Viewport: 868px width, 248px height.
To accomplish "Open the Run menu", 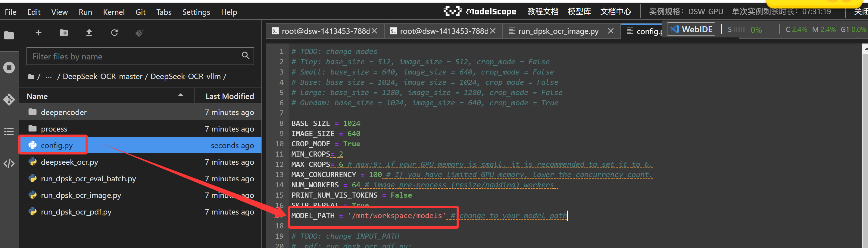I will pyautogui.click(x=85, y=12).
